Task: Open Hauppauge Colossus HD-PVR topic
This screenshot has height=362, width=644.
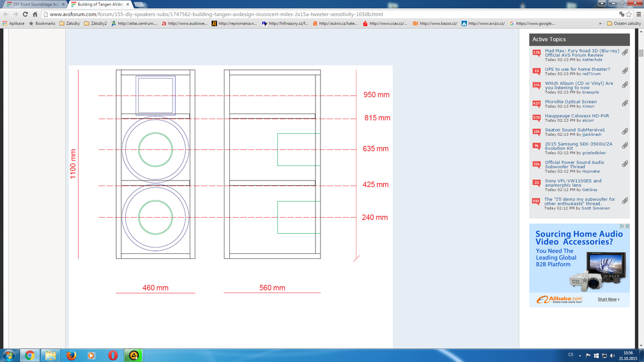Action: point(577,116)
